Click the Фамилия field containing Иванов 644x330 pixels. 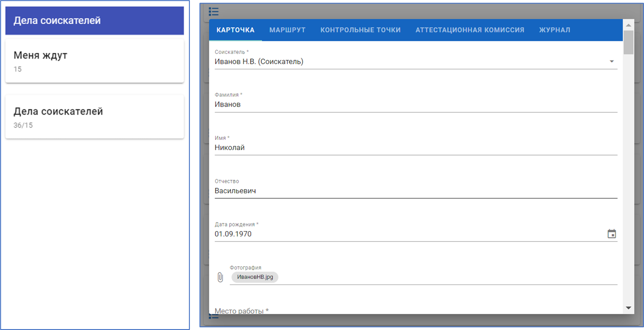click(x=414, y=104)
